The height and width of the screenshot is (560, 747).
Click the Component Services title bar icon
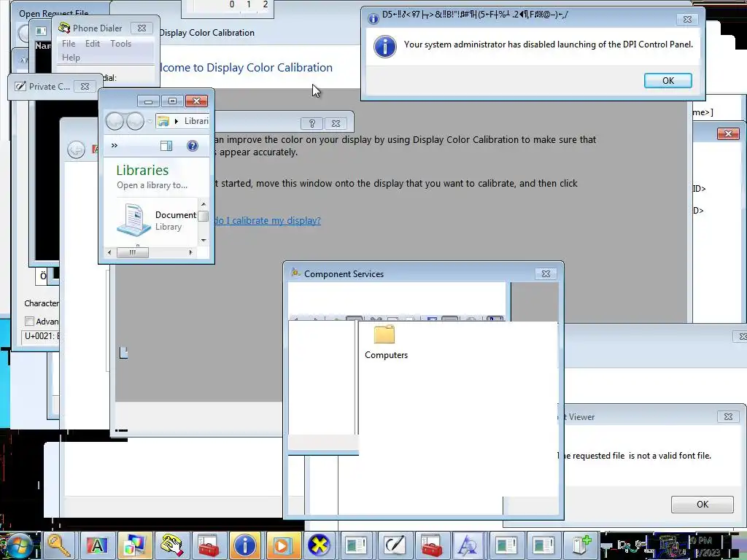coord(295,273)
